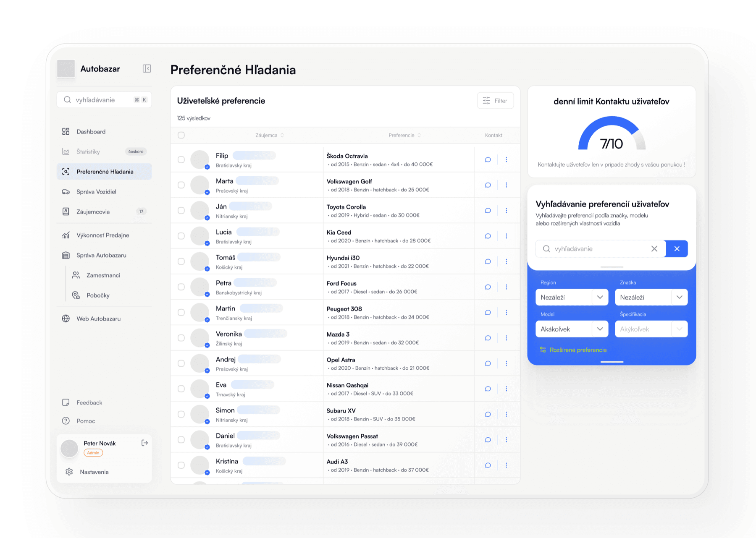
Task: Open Nastavenia settings gear
Action: (x=69, y=472)
